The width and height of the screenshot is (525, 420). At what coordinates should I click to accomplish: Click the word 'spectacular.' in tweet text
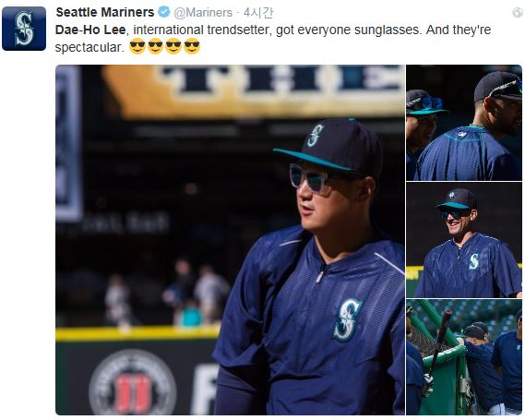(x=89, y=48)
